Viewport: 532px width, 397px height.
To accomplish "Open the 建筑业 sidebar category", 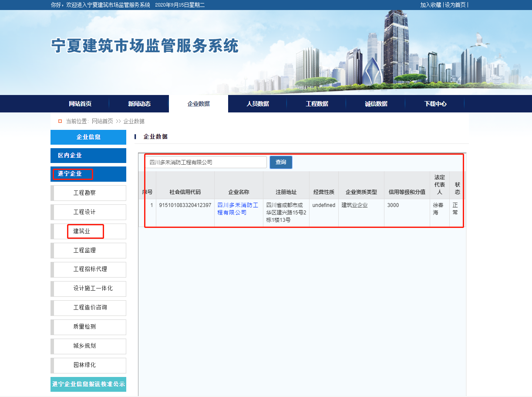I will [x=82, y=231].
